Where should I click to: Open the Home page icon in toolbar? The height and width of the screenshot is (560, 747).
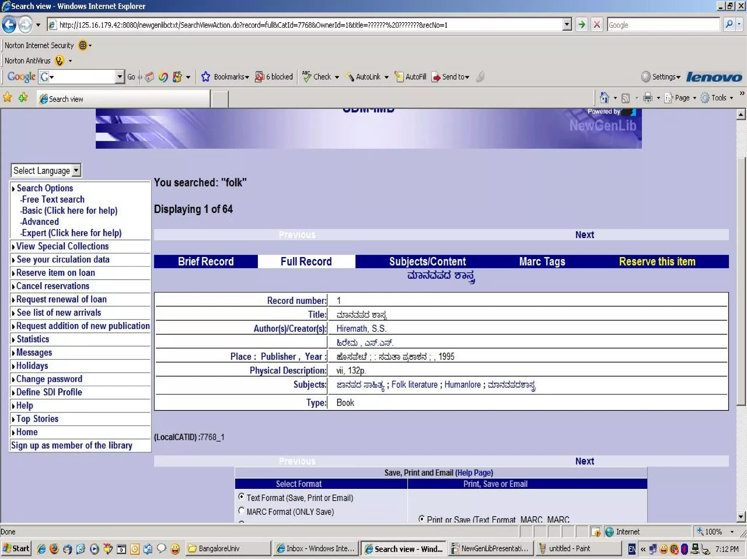pos(604,98)
